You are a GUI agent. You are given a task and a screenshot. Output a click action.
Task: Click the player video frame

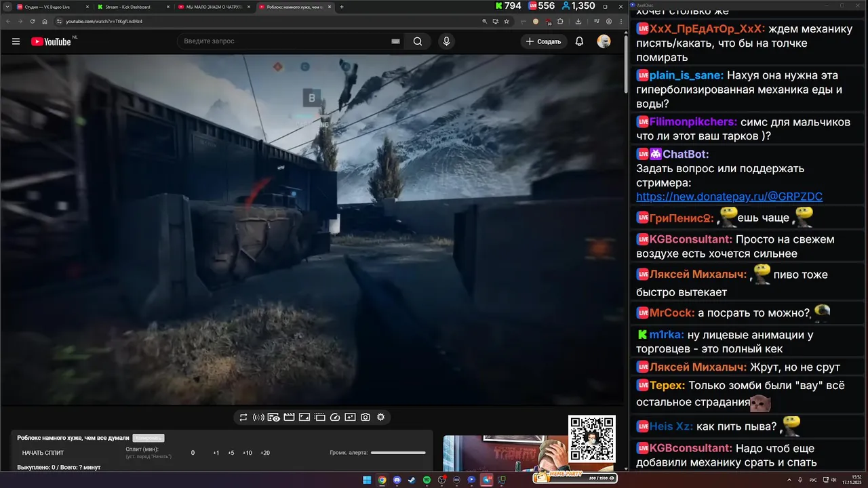pos(312,230)
